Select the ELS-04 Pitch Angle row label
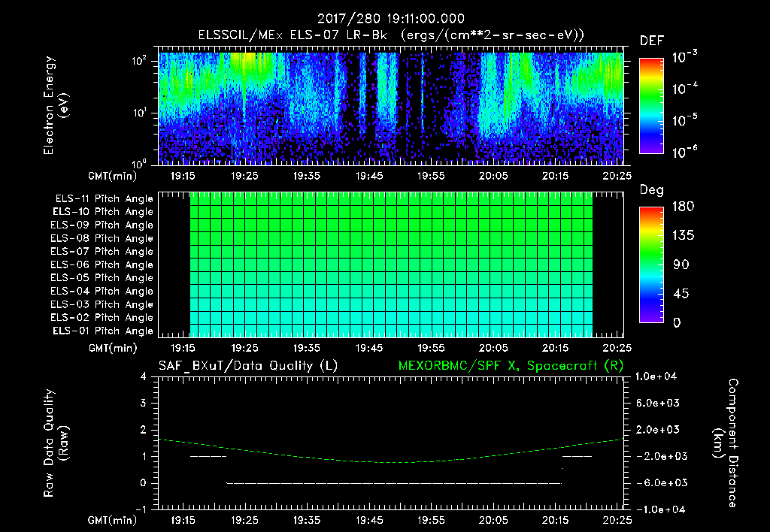This screenshot has height=532, width=770. click(102, 291)
